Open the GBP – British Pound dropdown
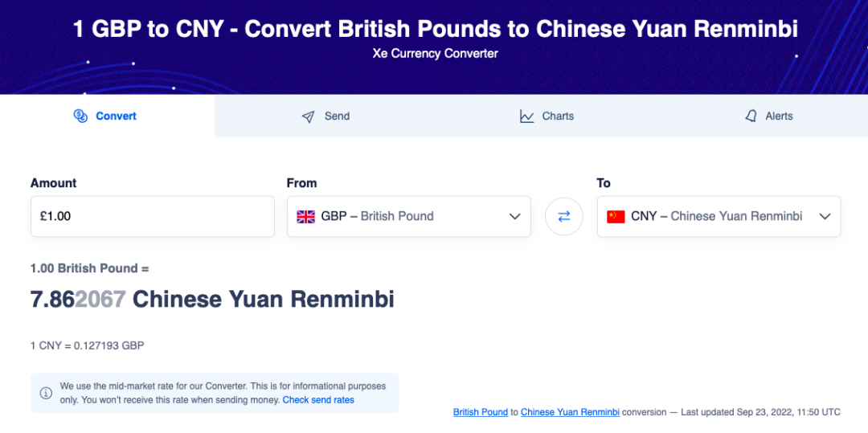 point(408,216)
